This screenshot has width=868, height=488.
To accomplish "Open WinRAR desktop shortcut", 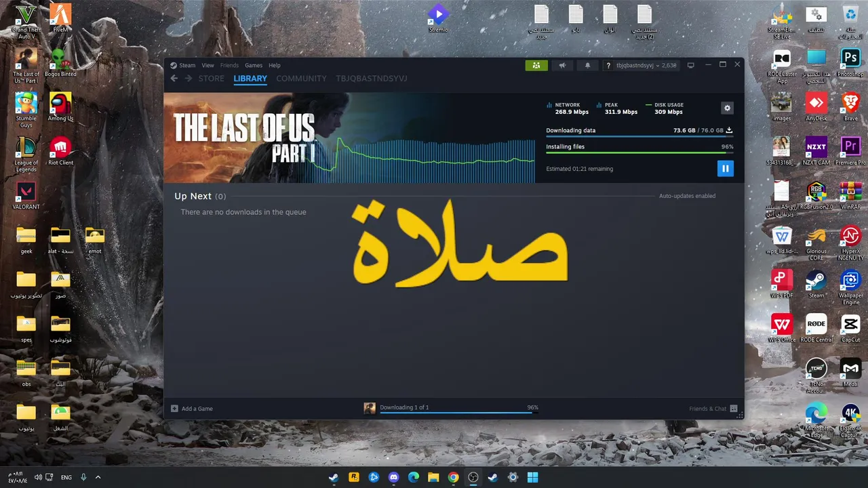I will pyautogui.click(x=850, y=195).
